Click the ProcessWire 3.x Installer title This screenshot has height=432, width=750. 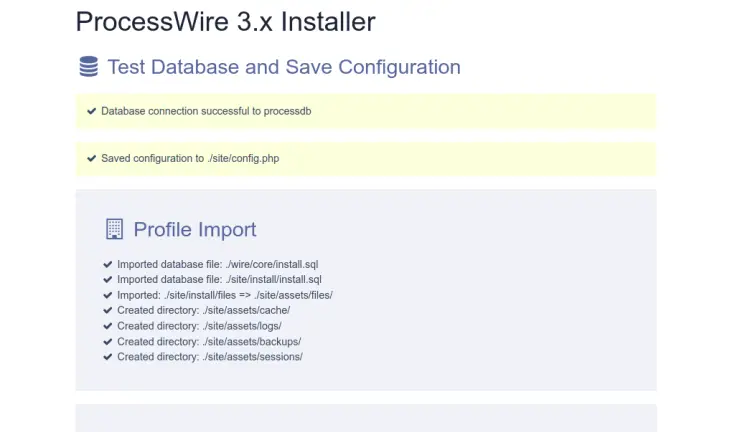point(225,20)
